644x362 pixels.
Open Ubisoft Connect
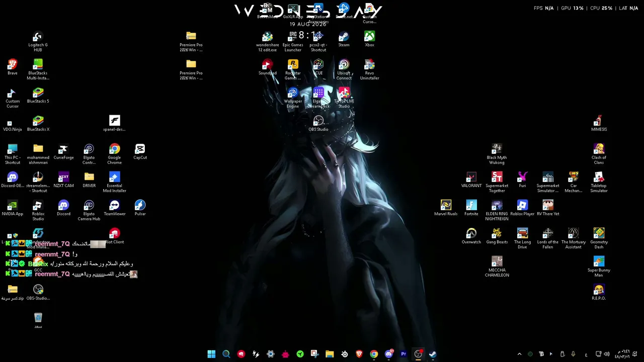344,70
